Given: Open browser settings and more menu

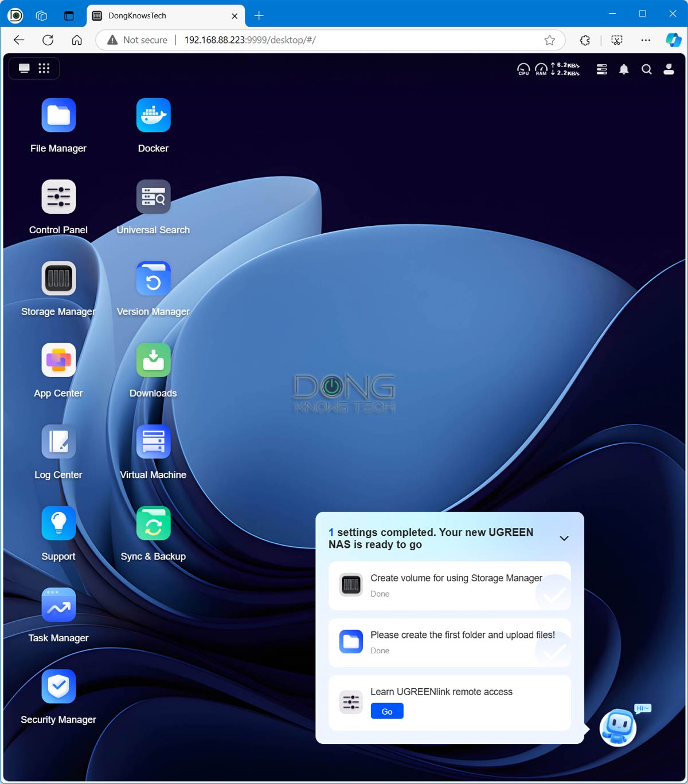Looking at the screenshot, I should pos(646,40).
